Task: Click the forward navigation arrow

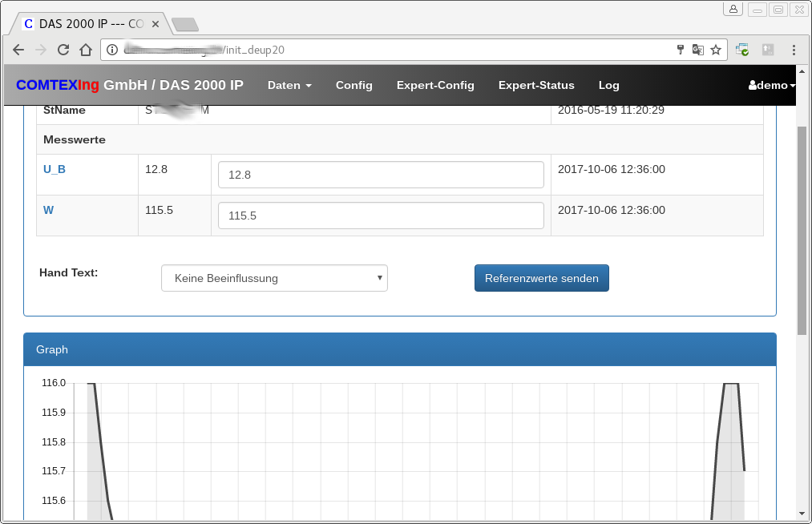Action: pyautogui.click(x=41, y=50)
